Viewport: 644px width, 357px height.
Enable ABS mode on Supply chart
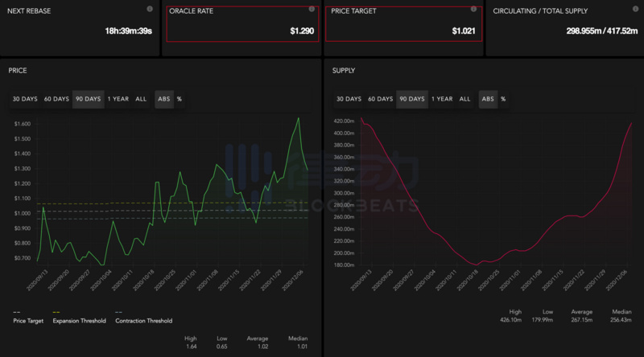tap(487, 99)
